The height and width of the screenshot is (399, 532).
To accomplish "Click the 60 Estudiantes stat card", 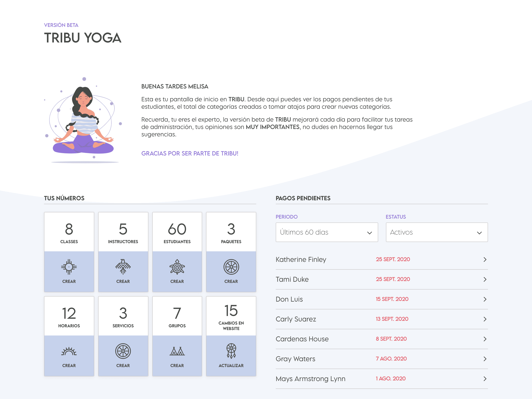I will [177, 231].
